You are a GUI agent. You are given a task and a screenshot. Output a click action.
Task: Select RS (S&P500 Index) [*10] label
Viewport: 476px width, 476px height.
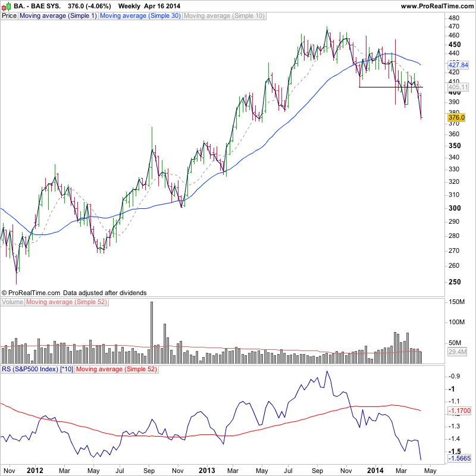[x=37, y=369]
